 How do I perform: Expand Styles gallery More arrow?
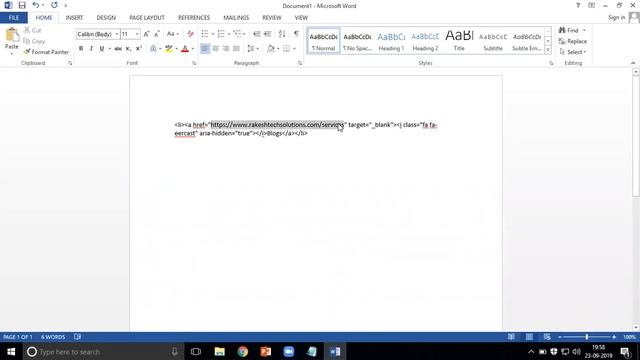pyautogui.click(x=548, y=50)
